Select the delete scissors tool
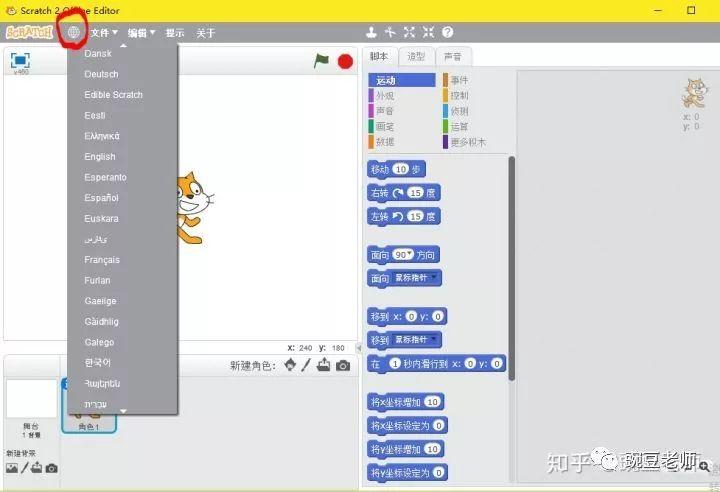Viewport: 720px width, 492px height. click(x=390, y=32)
